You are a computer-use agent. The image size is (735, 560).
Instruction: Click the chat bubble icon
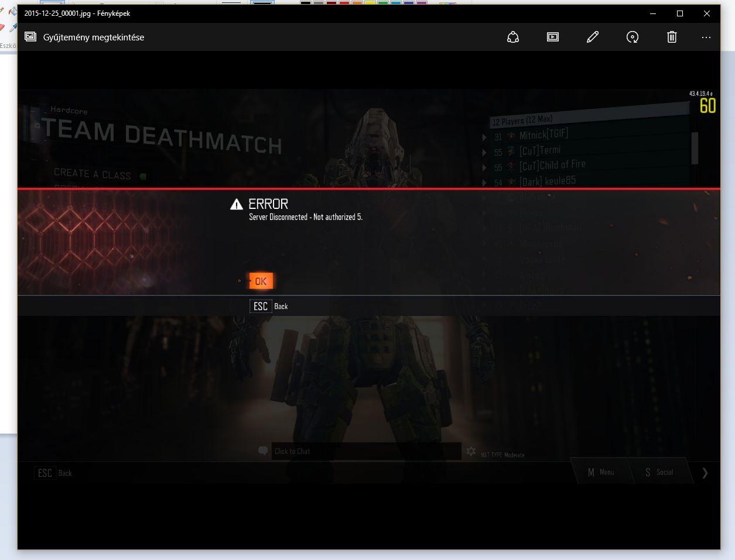(263, 451)
